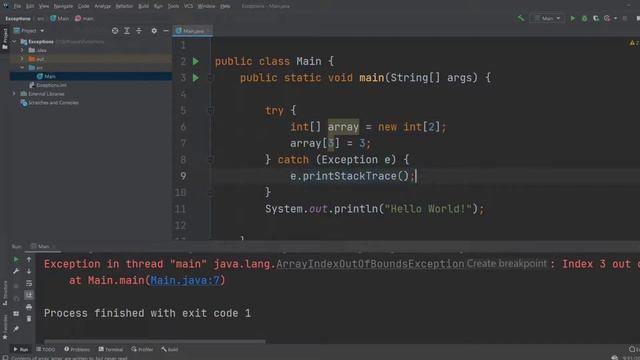This screenshot has width=640, height=360.
Task: Open the Terminal tool window tab
Action: 111,349
